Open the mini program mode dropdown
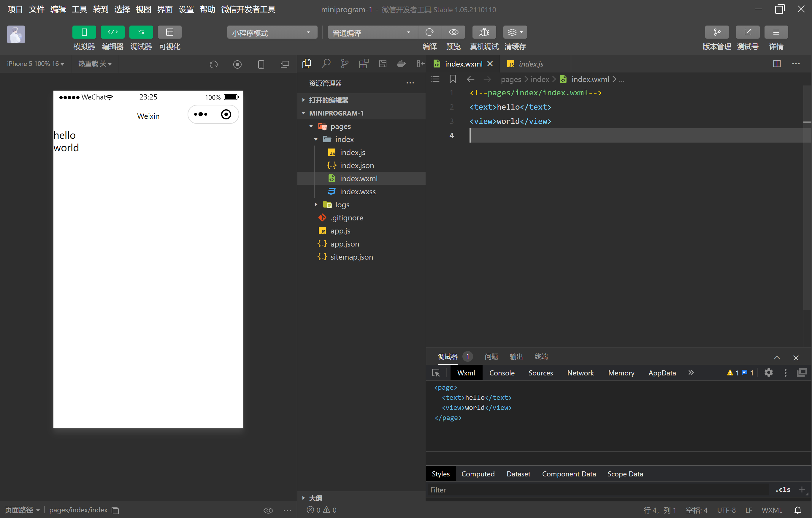Image resolution: width=812 pixels, height=518 pixels. pyautogui.click(x=272, y=33)
